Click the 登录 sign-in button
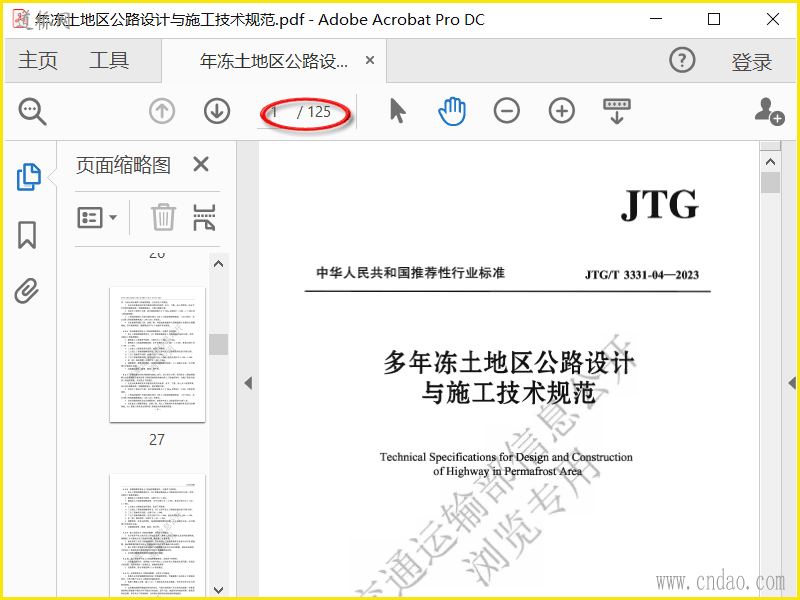The width and height of the screenshot is (800, 600). click(752, 62)
